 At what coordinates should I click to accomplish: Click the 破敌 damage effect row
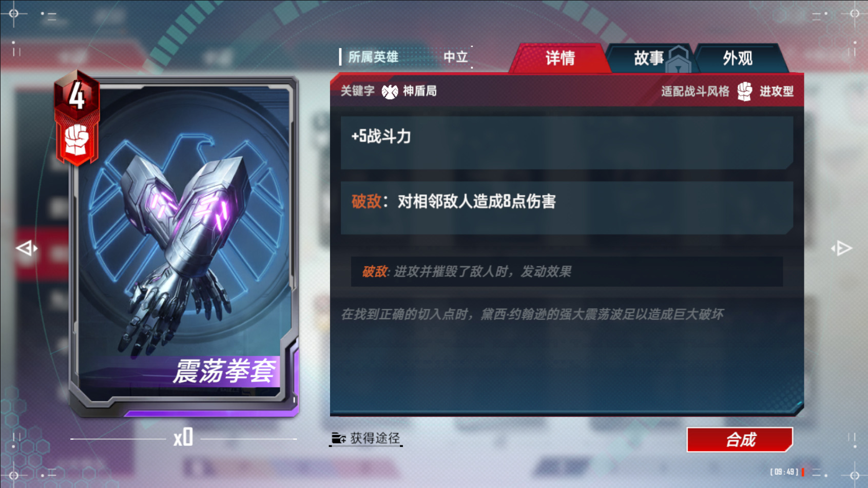click(x=567, y=208)
